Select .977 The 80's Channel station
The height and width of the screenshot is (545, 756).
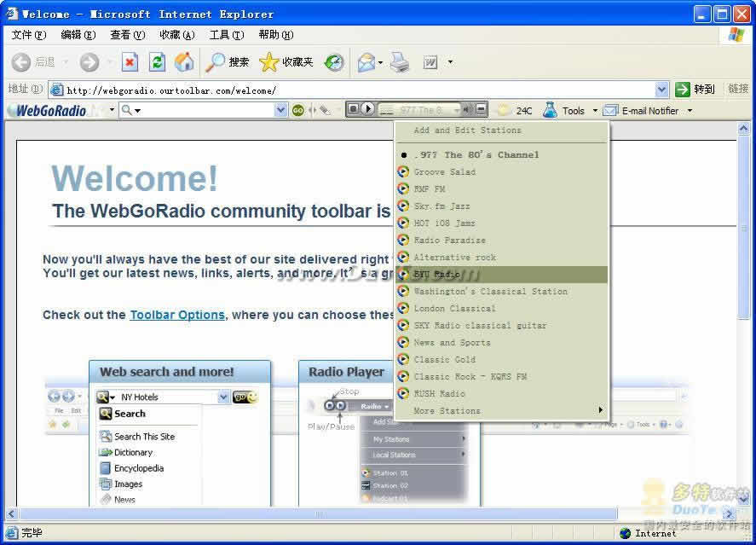tap(501, 155)
